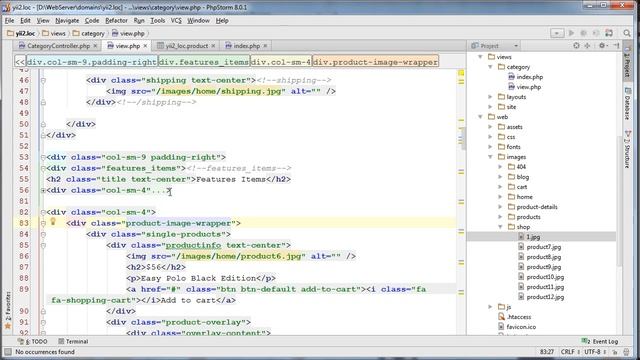Viewport: 640px width, 360px height.
Task: Click div.col-sm-9.padding-right breadcrumb
Action: [x=92, y=62]
